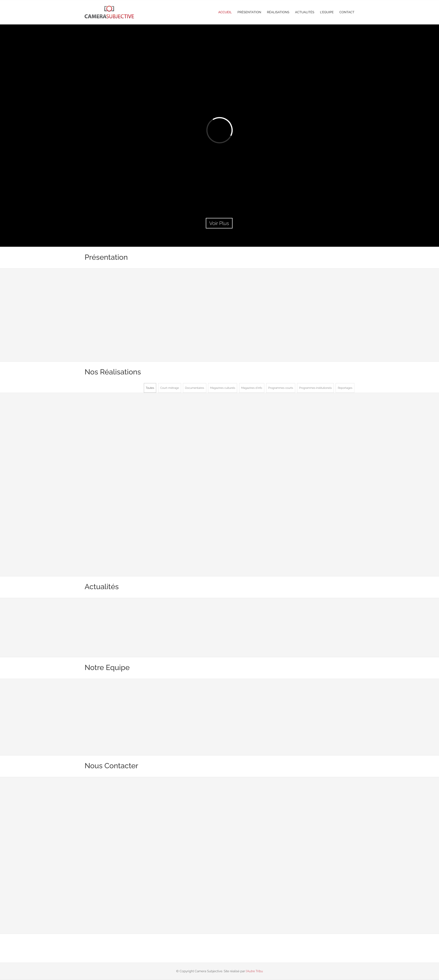
Task: Choose Magazines d'info filter
Action: tap(252, 388)
